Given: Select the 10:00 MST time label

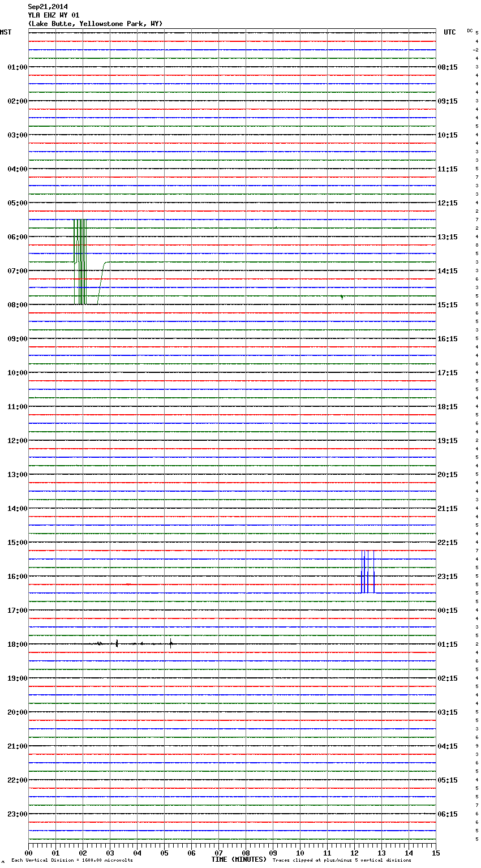Looking at the screenshot, I should click(x=18, y=373).
